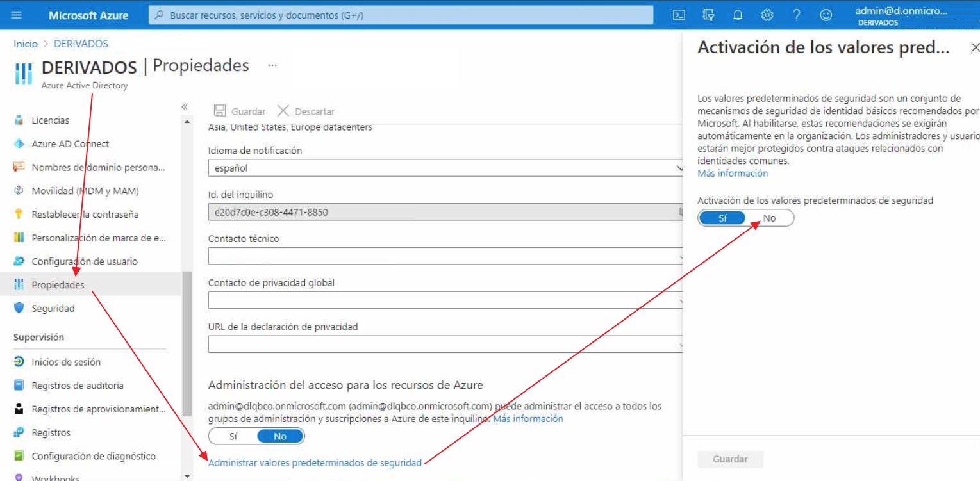
Task: Open the help question mark icon
Action: coord(797,15)
